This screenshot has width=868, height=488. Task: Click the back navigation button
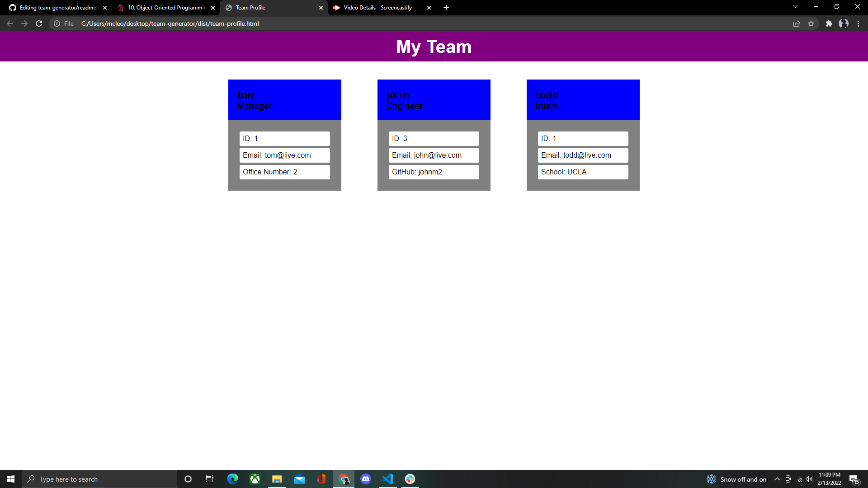[x=9, y=23]
